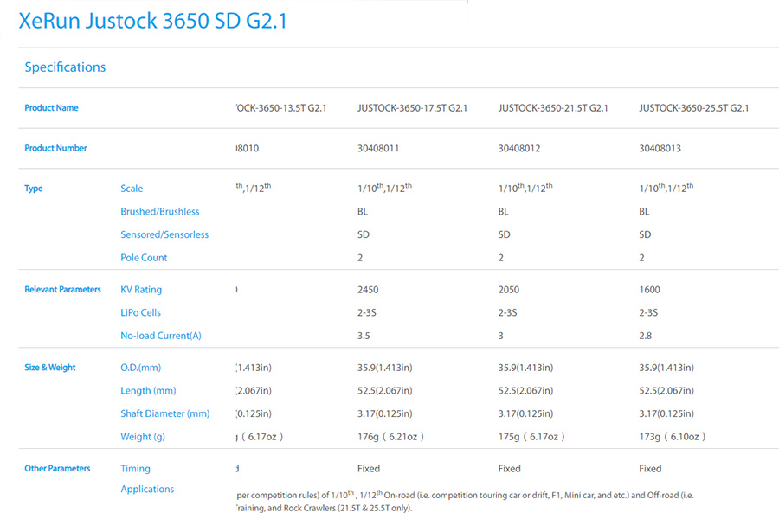Click the Fixed timing value for 25.5T
Screen dimensions: 779x532
pyautogui.click(x=650, y=468)
